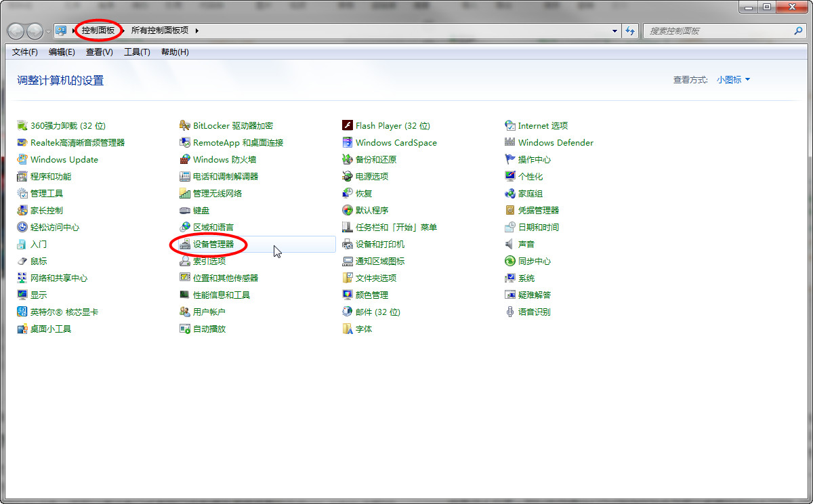The image size is (813, 504).
Task: Open the 通知区域图标 link
Action: (x=380, y=261)
